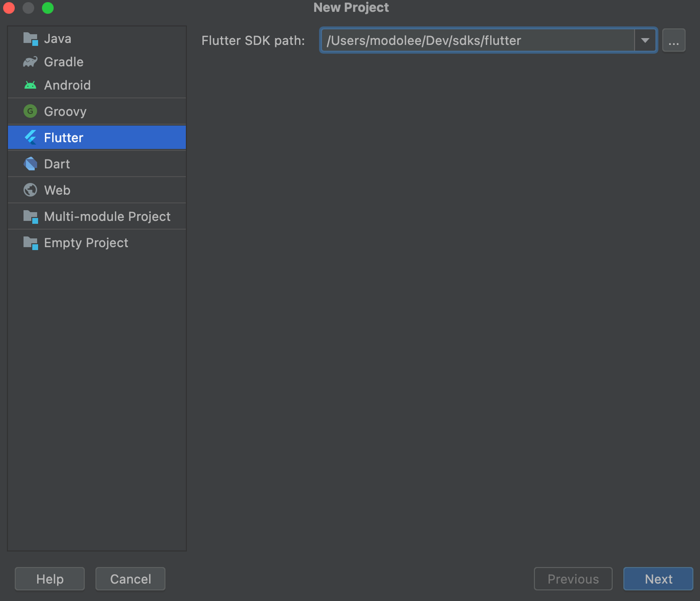Select the Dart project type
700x601 pixels.
coord(57,164)
